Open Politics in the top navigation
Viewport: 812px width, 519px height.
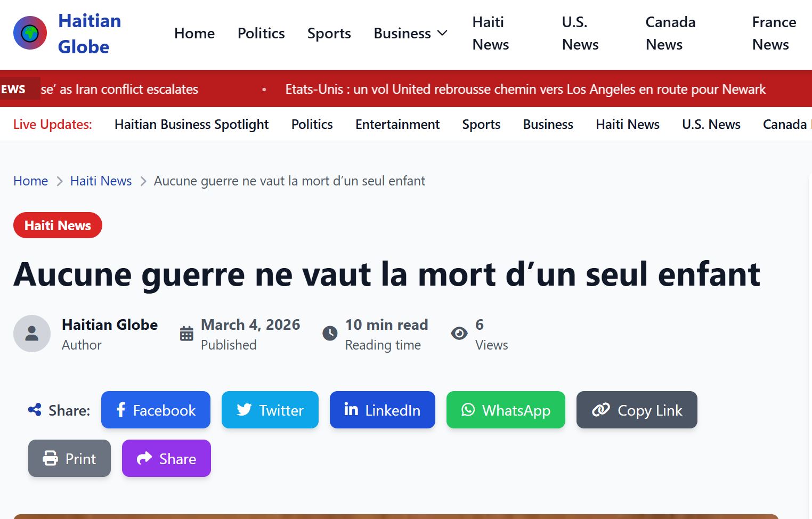261,33
